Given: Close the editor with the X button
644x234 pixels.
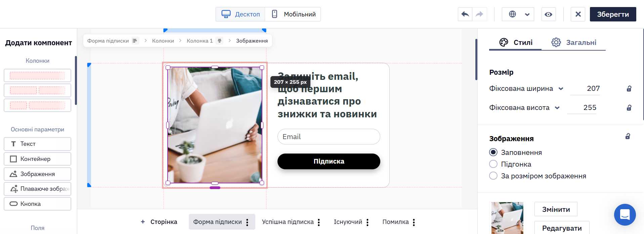Looking at the screenshot, I should (x=578, y=14).
